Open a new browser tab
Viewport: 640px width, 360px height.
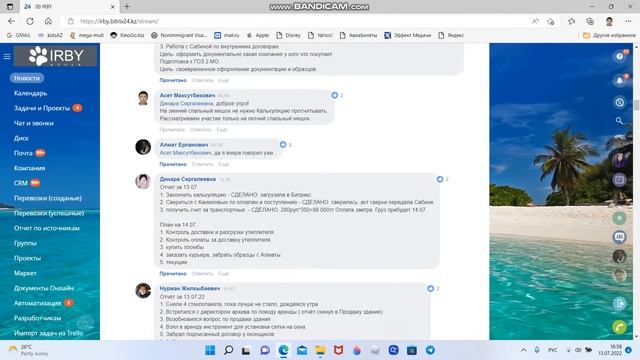pyautogui.click(x=127, y=7)
